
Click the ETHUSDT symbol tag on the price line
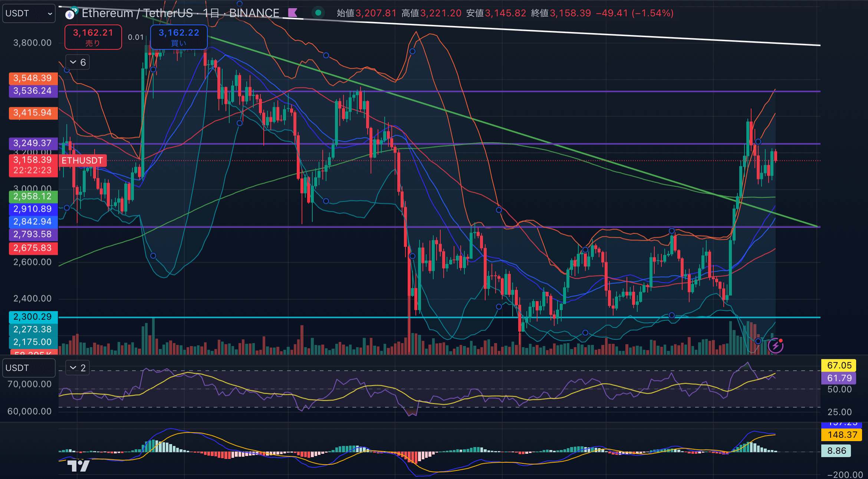(82, 161)
